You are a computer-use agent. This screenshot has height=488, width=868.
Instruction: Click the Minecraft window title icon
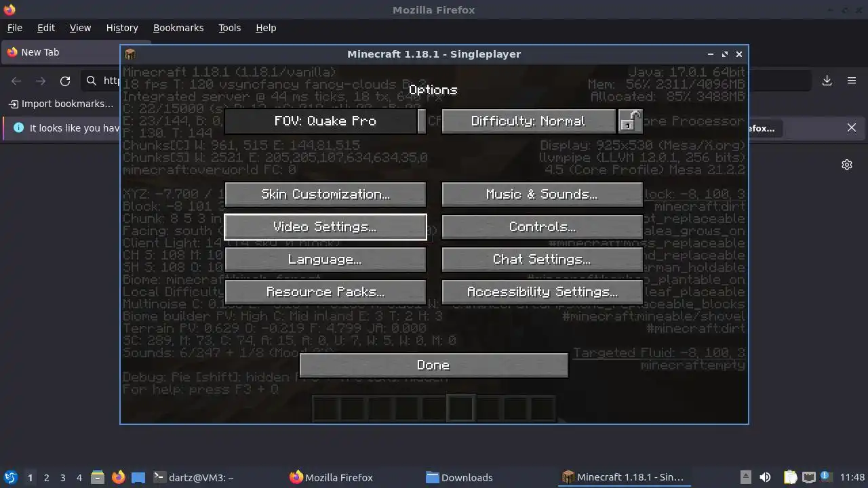point(130,54)
